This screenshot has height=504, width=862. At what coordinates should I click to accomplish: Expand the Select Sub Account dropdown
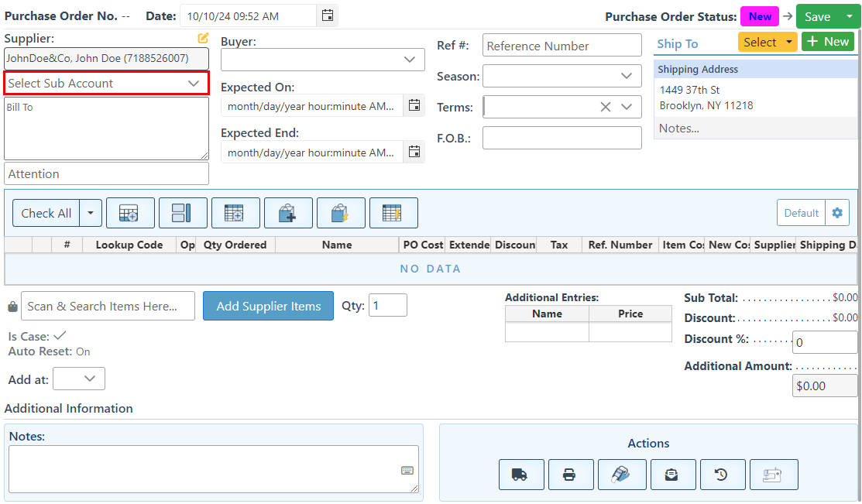pyautogui.click(x=106, y=84)
